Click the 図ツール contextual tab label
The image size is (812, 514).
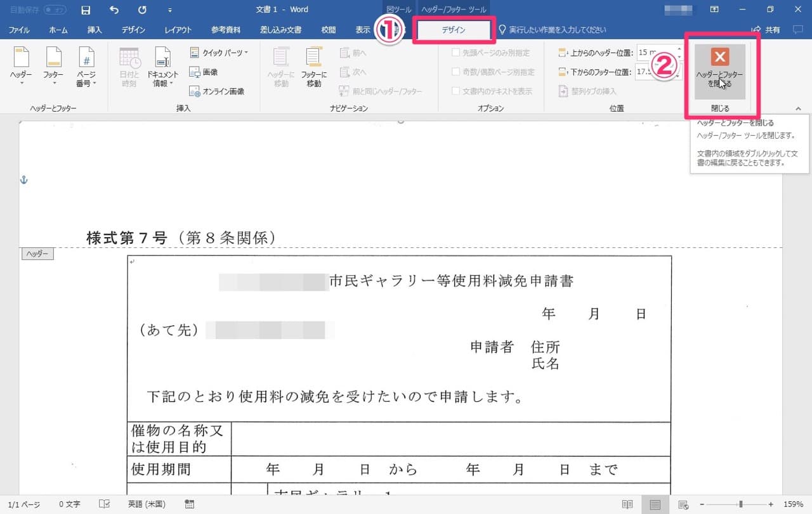pos(399,10)
